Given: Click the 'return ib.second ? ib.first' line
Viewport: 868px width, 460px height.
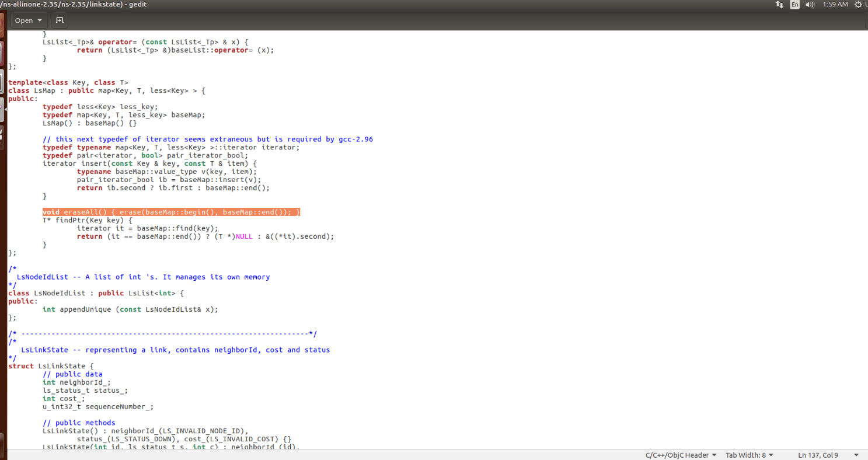Looking at the screenshot, I should [x=173, y=188].
